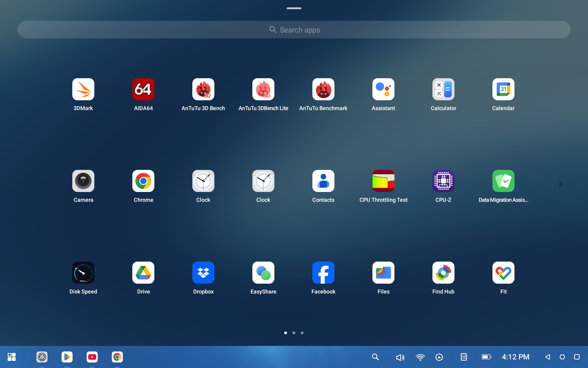Viewport: 588px width, 368px height.
Task: Open the Files app
Action: point(383,273)
